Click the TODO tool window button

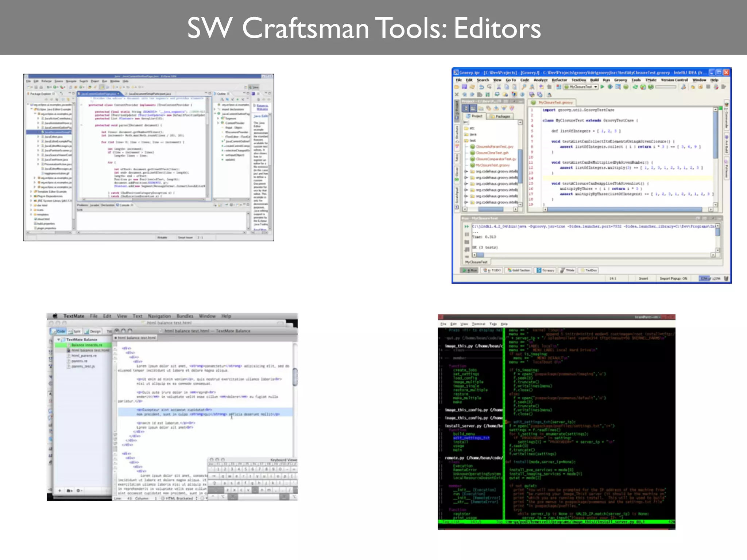492,270
